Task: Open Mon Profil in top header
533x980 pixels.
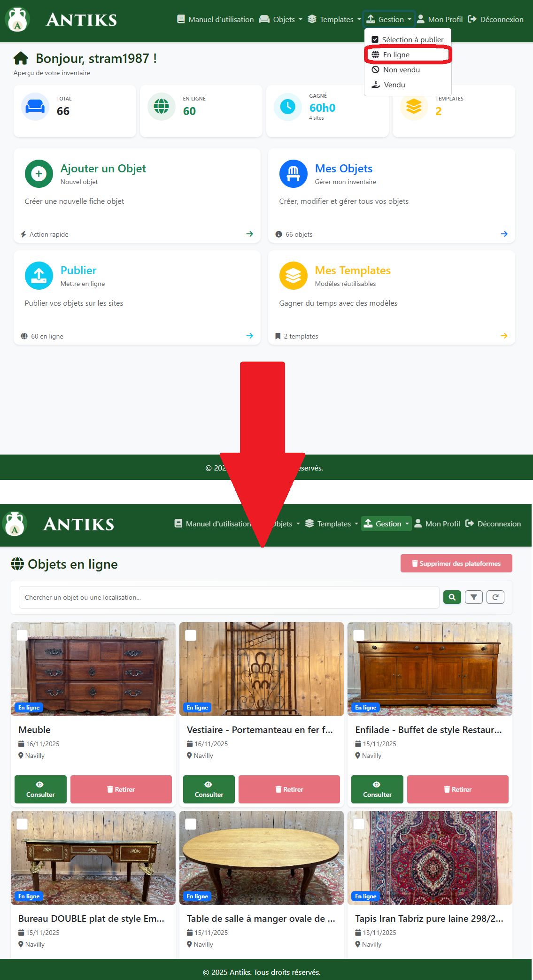Action: click(440, 19)
